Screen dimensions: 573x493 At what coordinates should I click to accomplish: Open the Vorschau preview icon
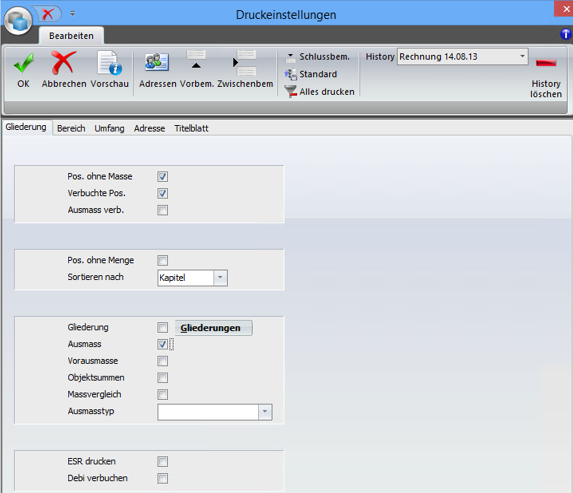click(x=109, y=63)
